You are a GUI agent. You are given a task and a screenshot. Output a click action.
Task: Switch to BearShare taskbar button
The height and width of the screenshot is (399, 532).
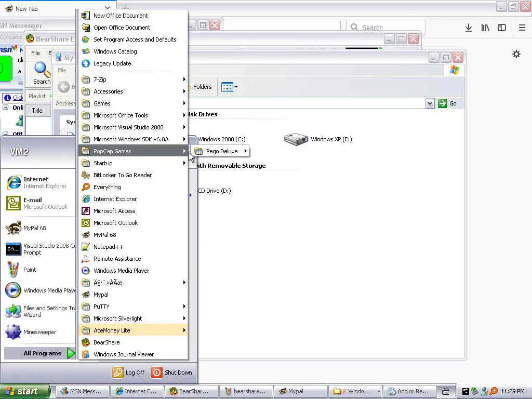191,391
